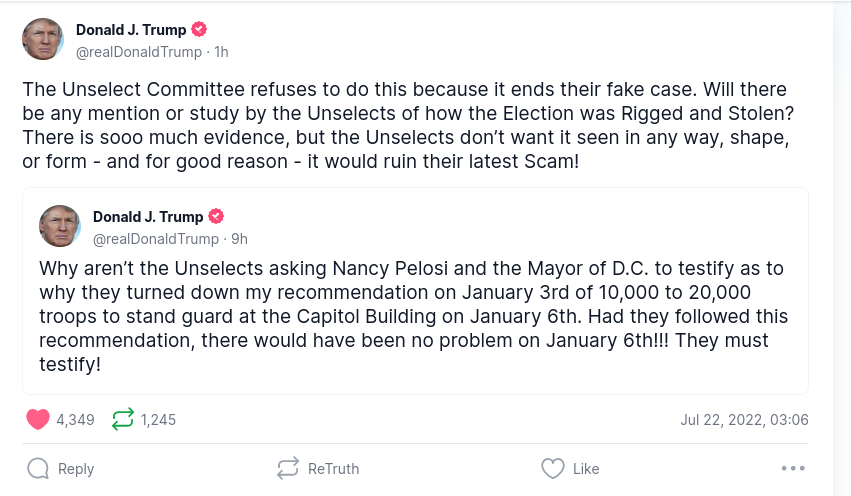Click the Jul 22, 2022, 03:06 timestamp
This screenshot has width=851, height=496.
(744, 420)
